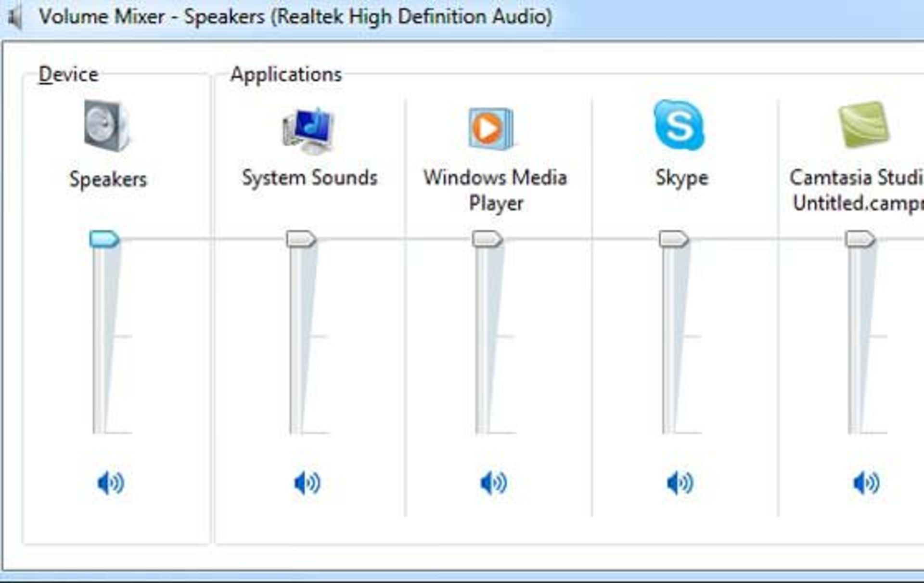The width and height of the screenshot is (924, 583).
Task: Click the Device group label
Action: 68,75
